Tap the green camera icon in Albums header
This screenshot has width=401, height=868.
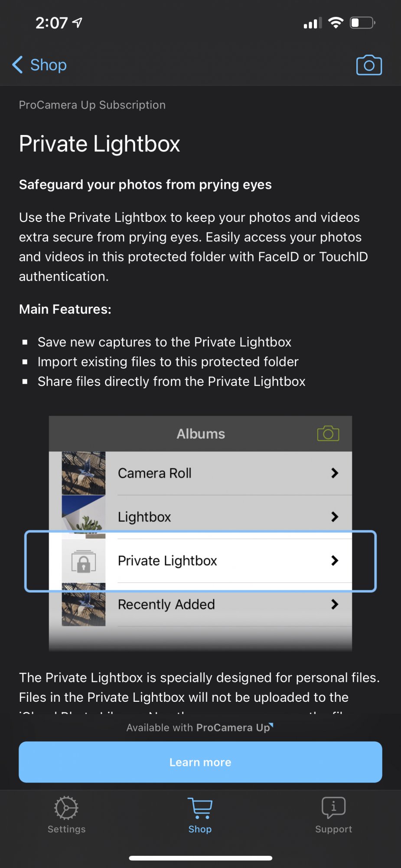pyautogui.click(x=328, y=434)
